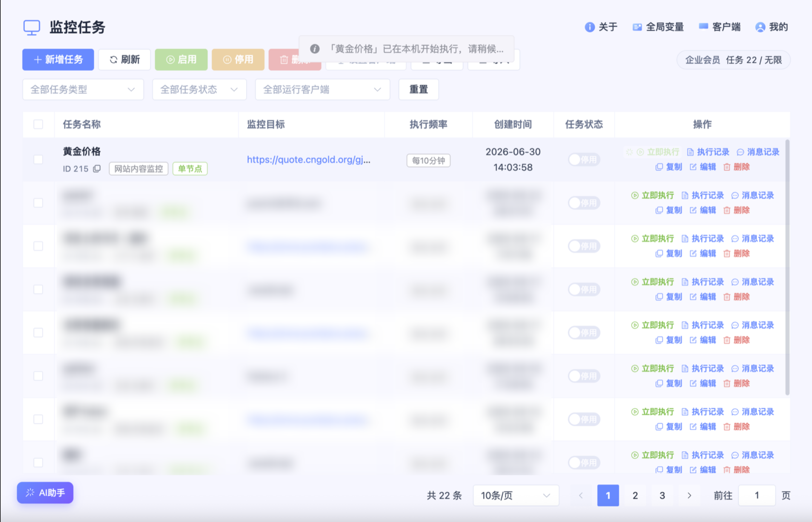Viewport: 812px width, 522px height.
Task: Click the 新增任务 button
Action: click(x=58, y=60)
